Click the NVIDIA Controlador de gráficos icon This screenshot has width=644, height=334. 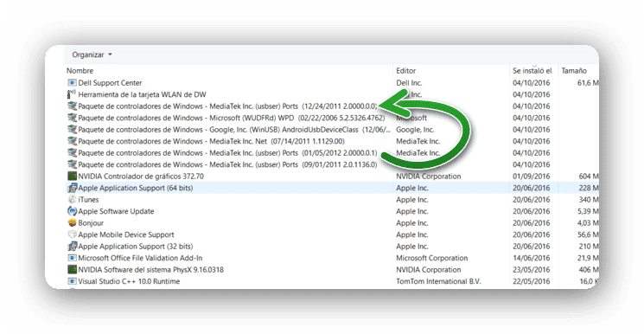(x=72, y=176)
